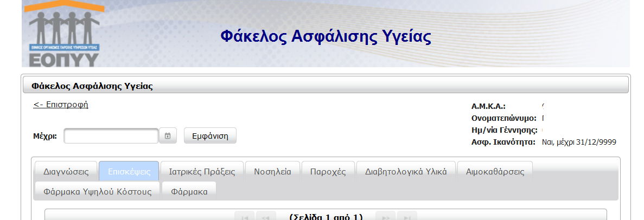Go to first page of results
This screenshot has width=644, height=220.
click(244, 217)
